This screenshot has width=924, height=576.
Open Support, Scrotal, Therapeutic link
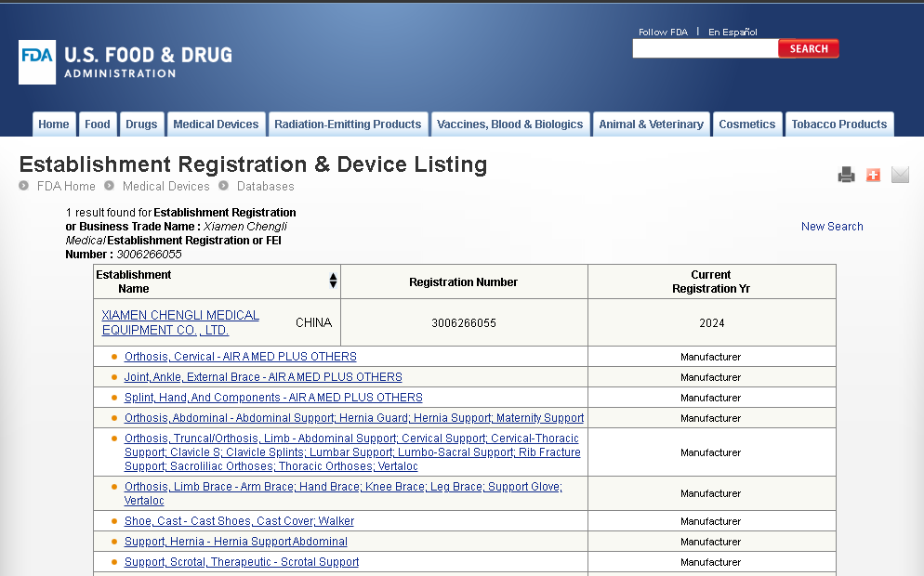tap(242, 562)
